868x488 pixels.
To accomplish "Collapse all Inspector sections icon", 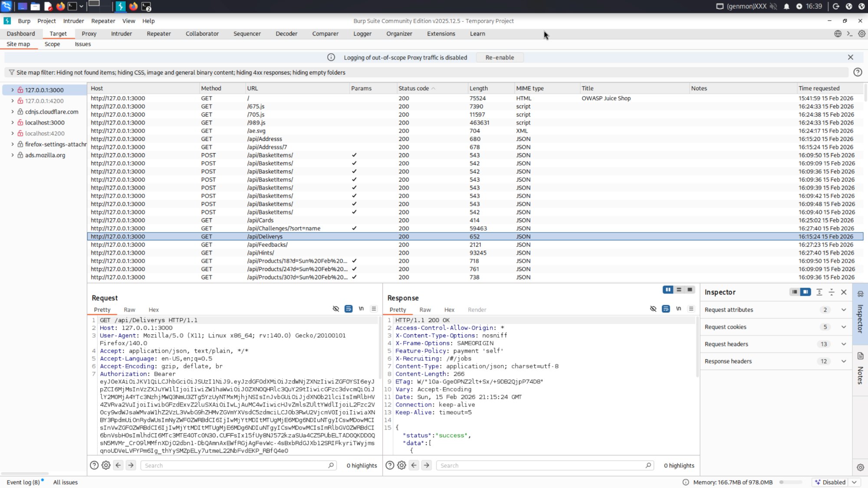I will click(832, 292).
